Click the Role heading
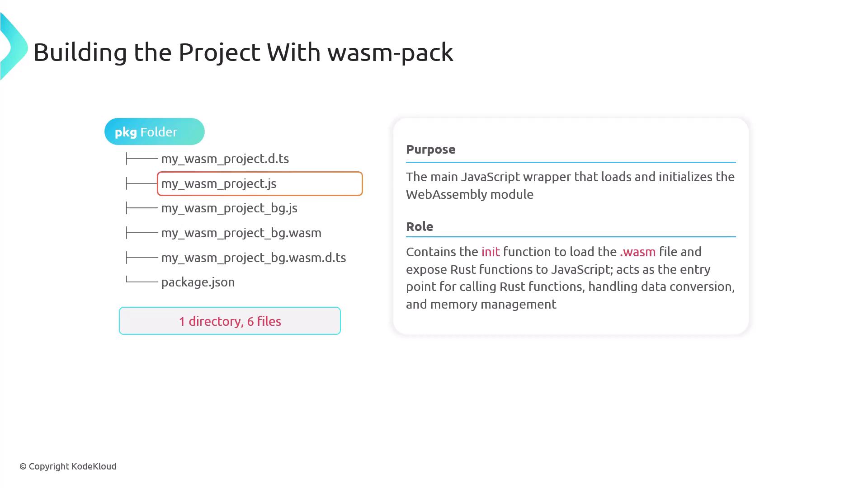868x488 pixels. pos(419,226)
